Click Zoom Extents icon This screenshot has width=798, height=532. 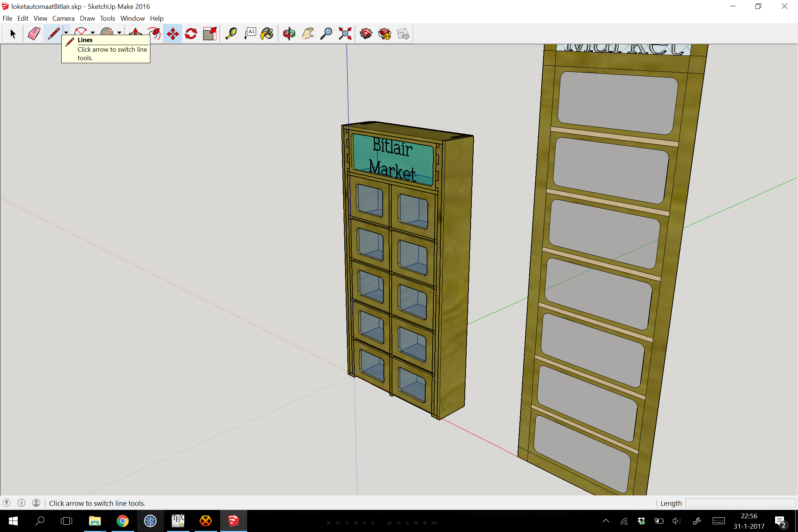(x=345, y=34)
